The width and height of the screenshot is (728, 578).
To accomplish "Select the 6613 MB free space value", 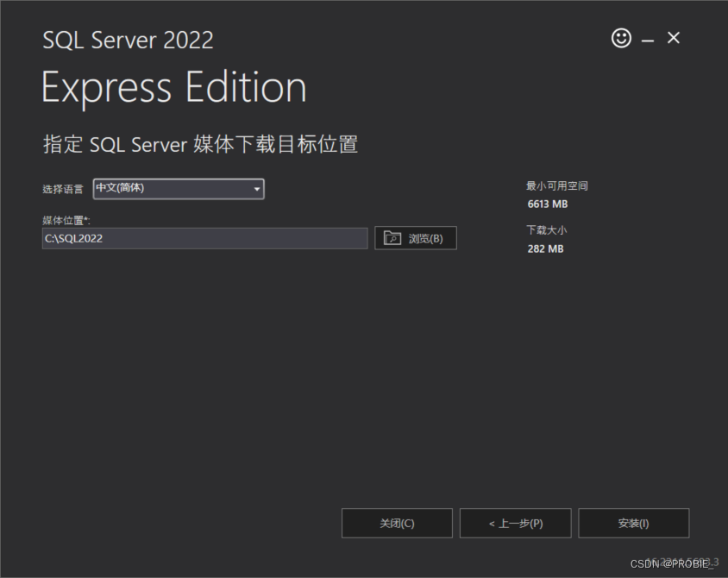I will point(548,204).
